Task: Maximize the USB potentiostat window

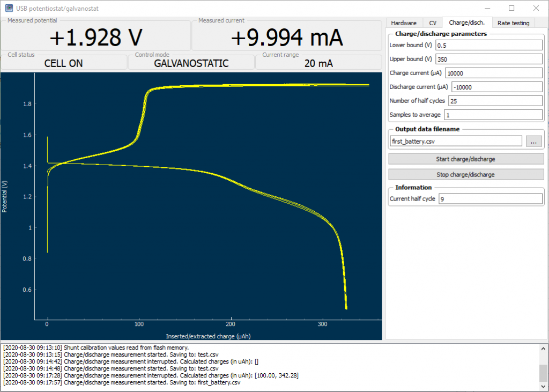Action: (x=511, y=8)
